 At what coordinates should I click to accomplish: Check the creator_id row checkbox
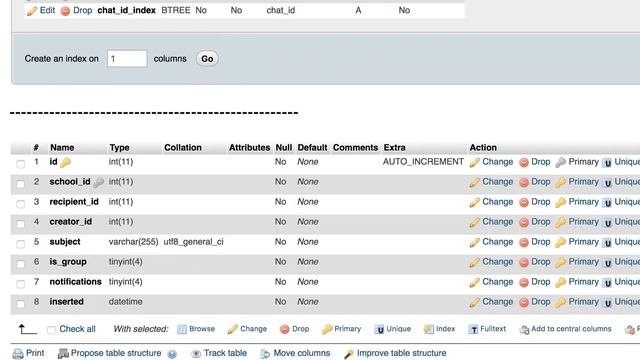(20, 224)
